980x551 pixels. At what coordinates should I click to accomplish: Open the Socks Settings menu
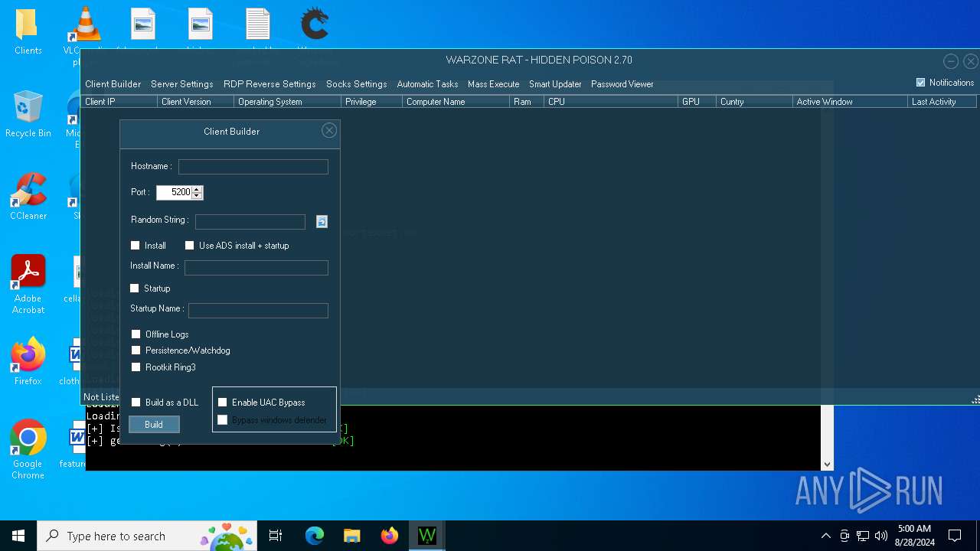pyautogui.click(x=357, y=84)
